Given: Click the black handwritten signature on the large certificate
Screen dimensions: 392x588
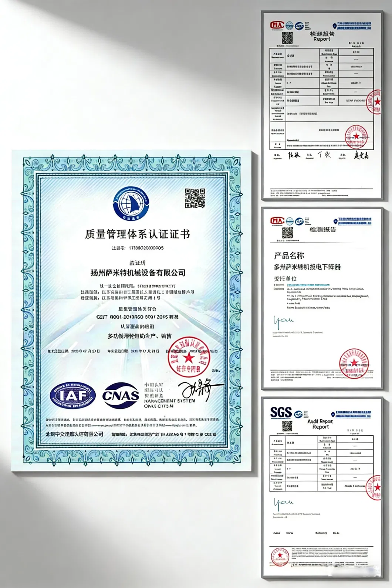Looking at the screenshot, I should (x=200, y=389).
